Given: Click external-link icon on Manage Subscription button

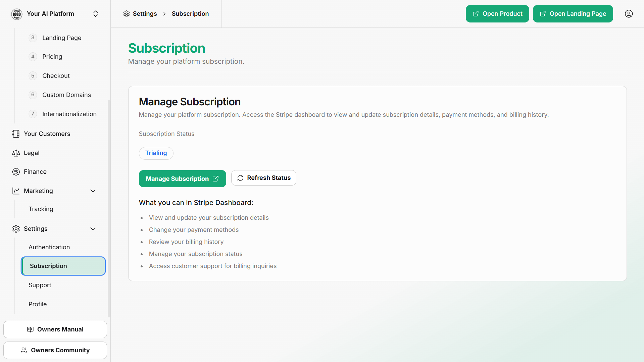Looking at the screenshot, I should click(x=215, y=179).
